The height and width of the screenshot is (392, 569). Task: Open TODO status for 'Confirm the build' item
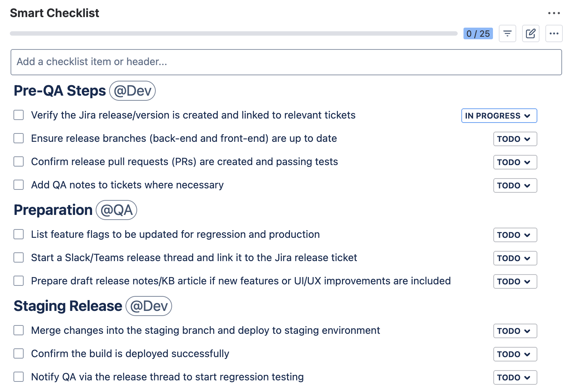click(515, 354)
